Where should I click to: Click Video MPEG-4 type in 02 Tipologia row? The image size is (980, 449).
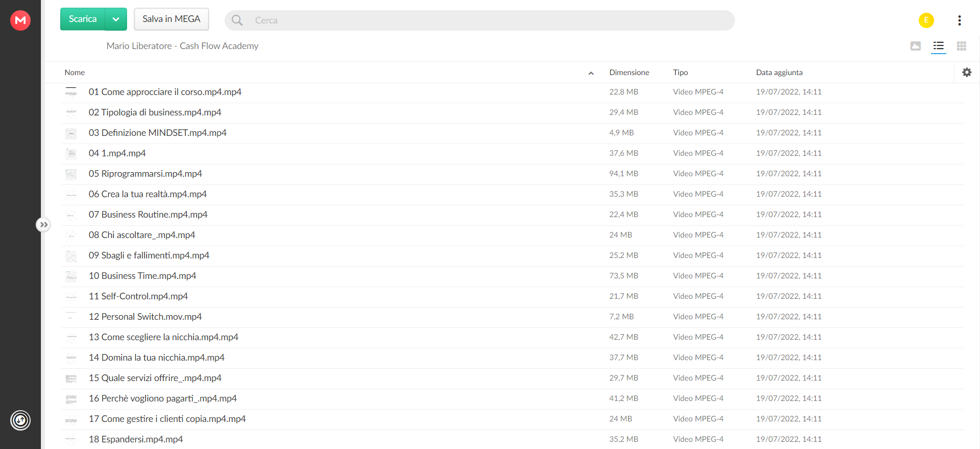coord(698,112)
